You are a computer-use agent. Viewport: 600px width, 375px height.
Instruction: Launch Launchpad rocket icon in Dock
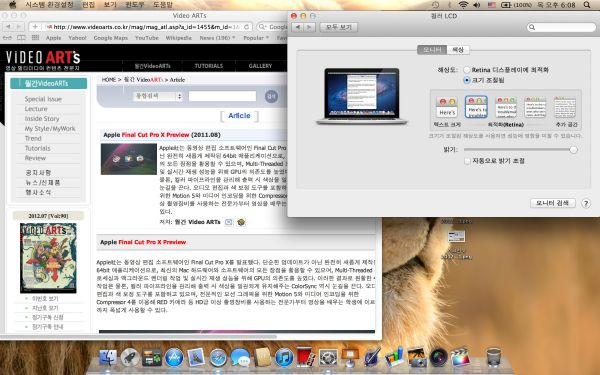tap(130, 358)
